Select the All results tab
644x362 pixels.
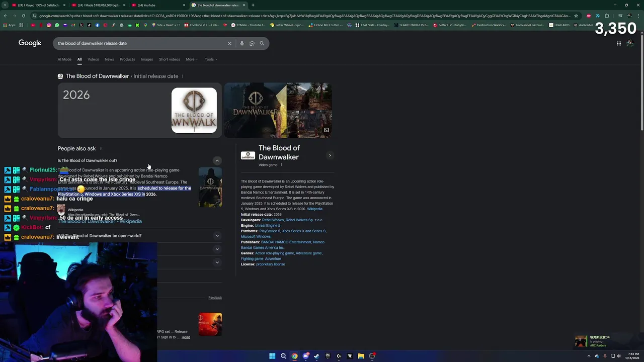[79, 59]
